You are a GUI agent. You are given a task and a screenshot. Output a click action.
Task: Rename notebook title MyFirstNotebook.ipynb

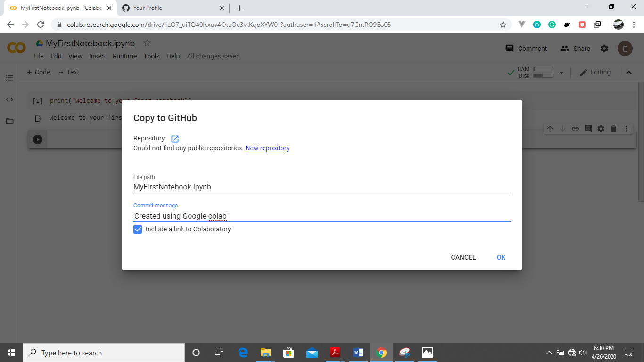click(90, 43)
